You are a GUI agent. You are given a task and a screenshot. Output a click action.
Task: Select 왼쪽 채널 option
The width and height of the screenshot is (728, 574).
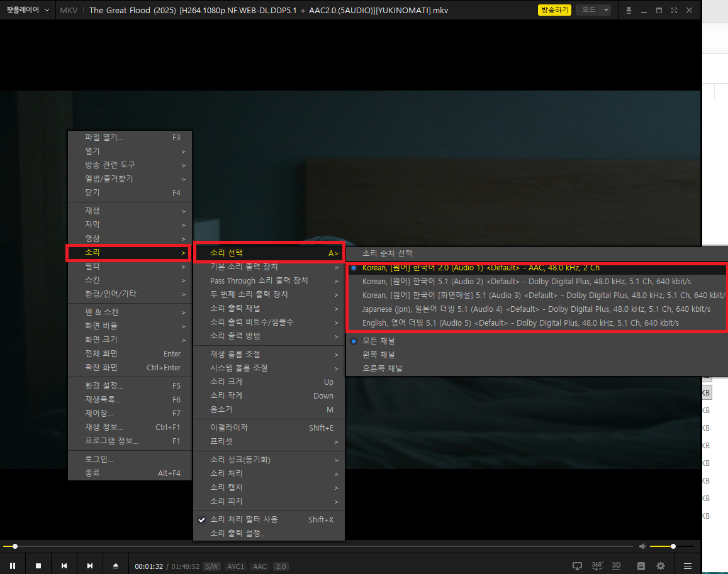click(537, 355)
